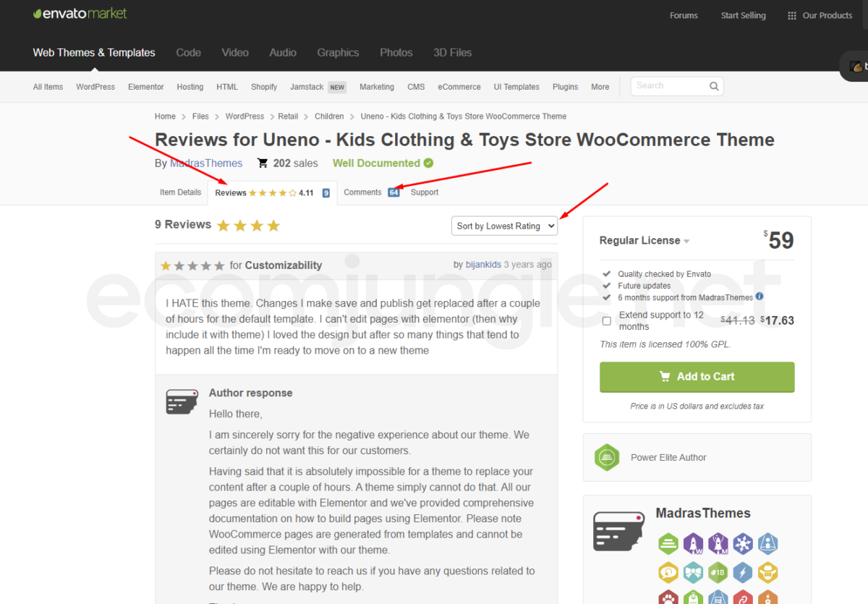Expand the Regular License selector

pos(644,240)
